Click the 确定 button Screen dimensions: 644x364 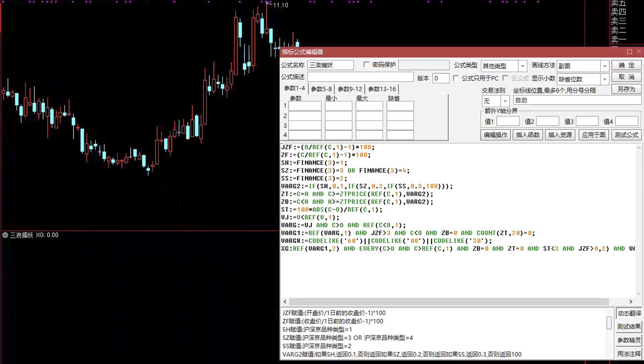[x=626, y=65]
